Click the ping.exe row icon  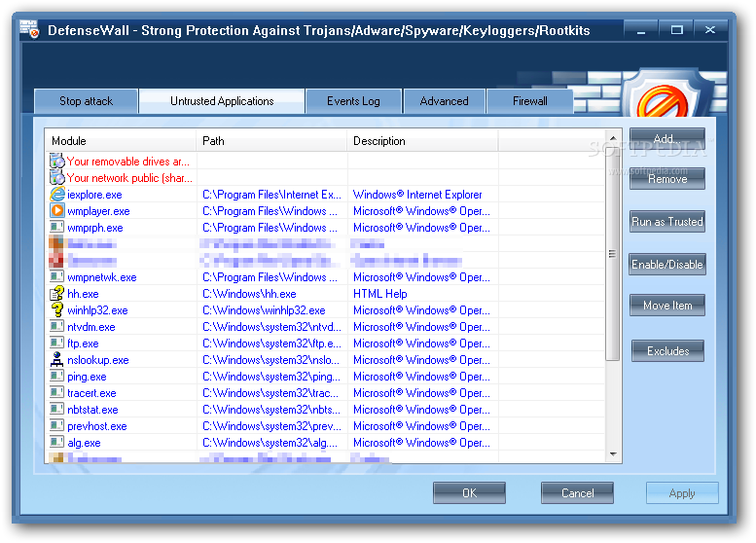point(56,377)
